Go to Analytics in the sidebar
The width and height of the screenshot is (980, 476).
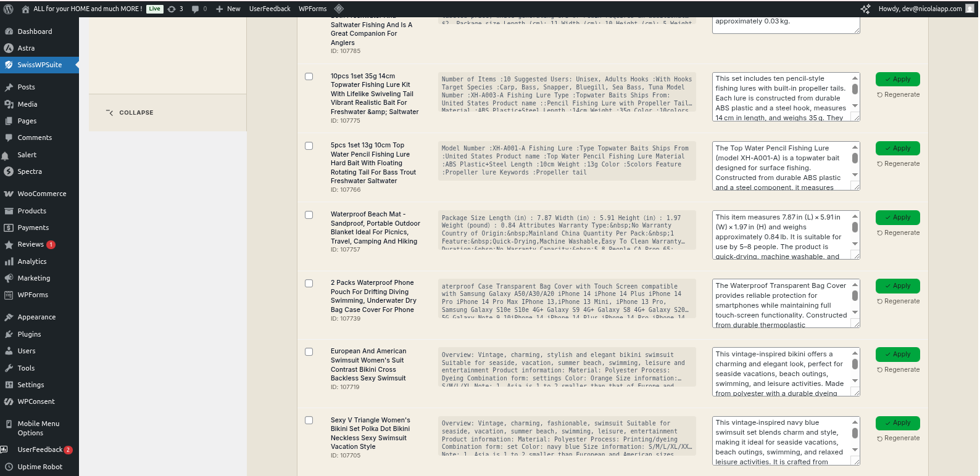click(x=31, y=261)
